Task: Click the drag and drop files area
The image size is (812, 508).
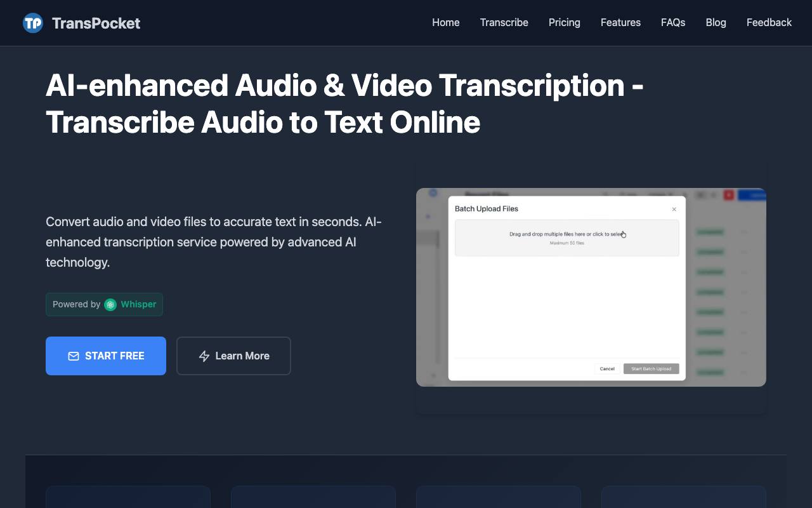Action: pyautogui.click(x=567, y=238)
